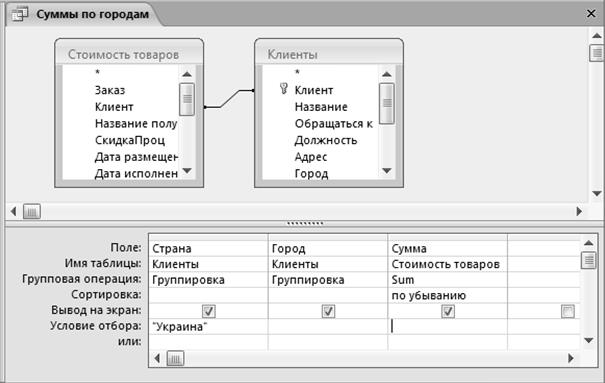Select the Обращаться к field
Viewport: 605px width, 383px height.
[333, 123]
